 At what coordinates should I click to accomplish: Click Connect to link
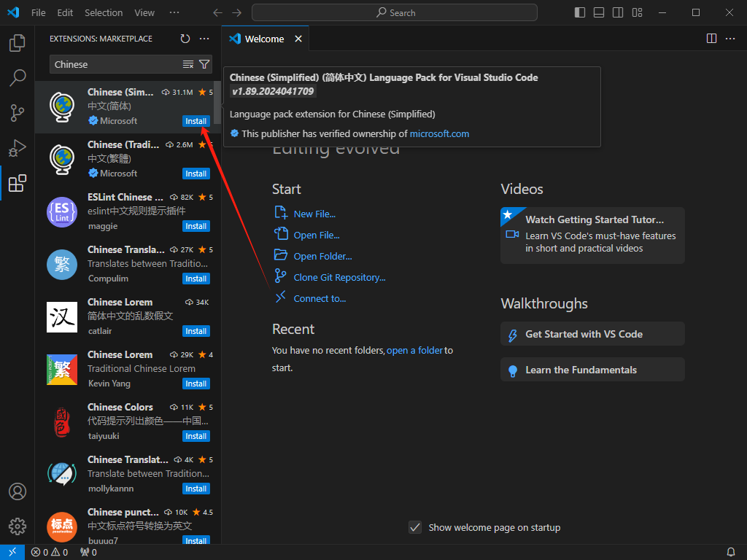(320, 298)
